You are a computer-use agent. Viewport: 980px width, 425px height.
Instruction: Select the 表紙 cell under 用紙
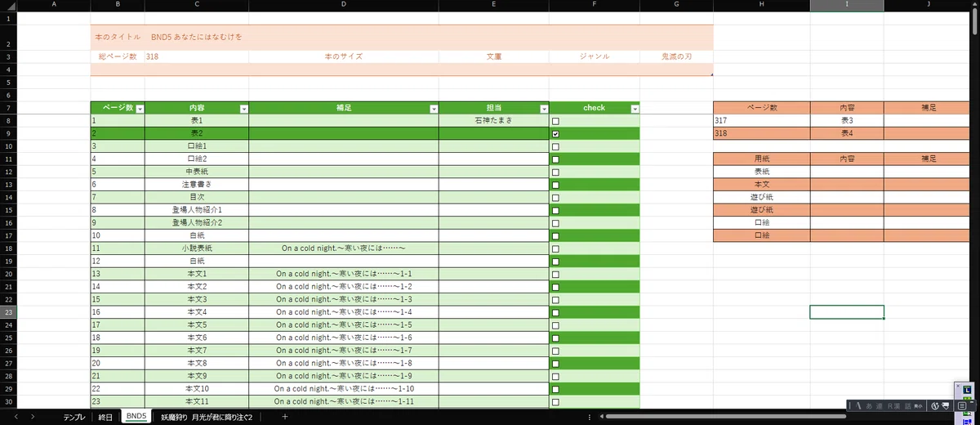[x=762, y=172]
